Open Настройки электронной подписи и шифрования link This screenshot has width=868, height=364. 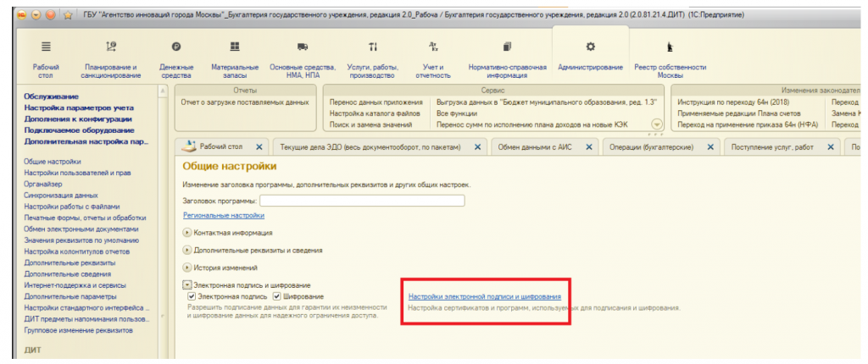485,297
